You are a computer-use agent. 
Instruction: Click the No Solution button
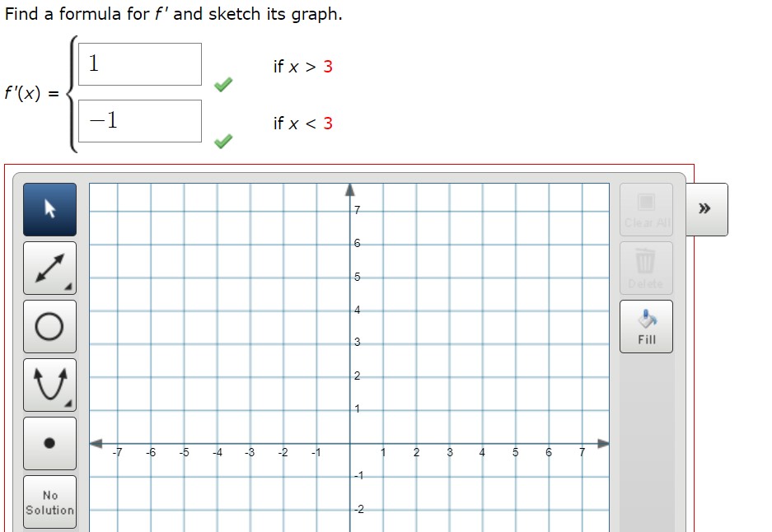tap(50, 502)
